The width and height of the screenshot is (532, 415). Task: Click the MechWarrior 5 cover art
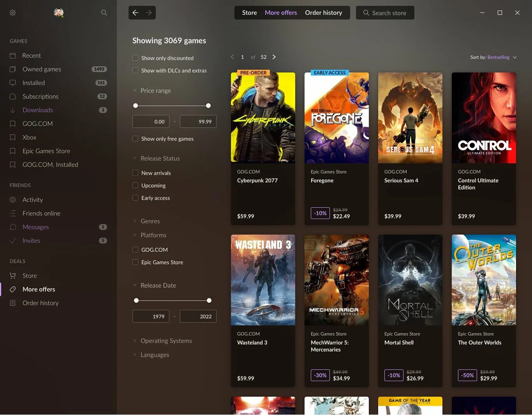(336, 280)
